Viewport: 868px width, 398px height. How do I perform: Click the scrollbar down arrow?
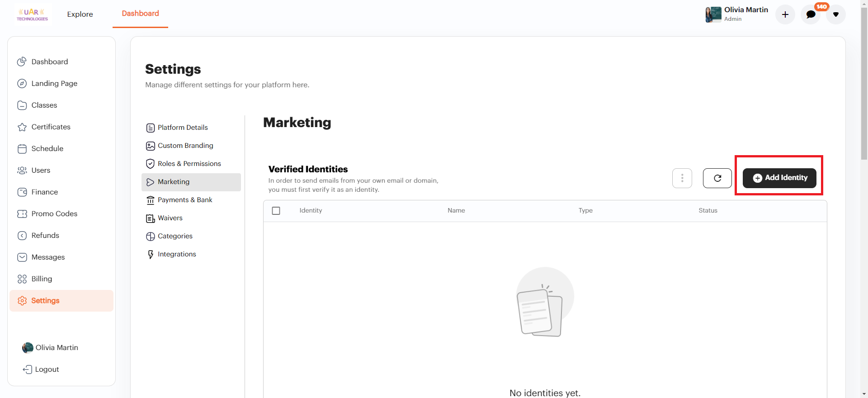[864, 394]
